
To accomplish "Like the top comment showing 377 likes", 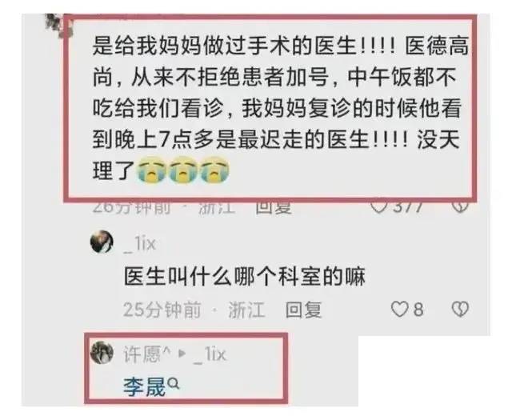I will pos(379,207).
